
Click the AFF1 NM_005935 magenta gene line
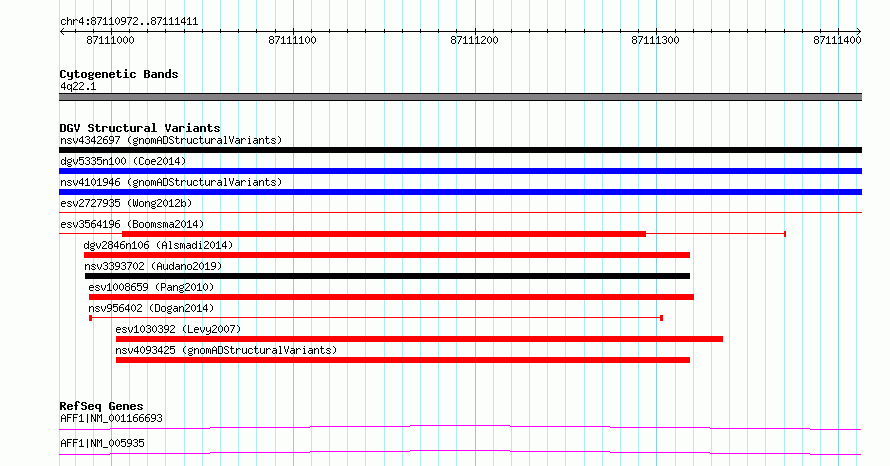coord(460,452)
